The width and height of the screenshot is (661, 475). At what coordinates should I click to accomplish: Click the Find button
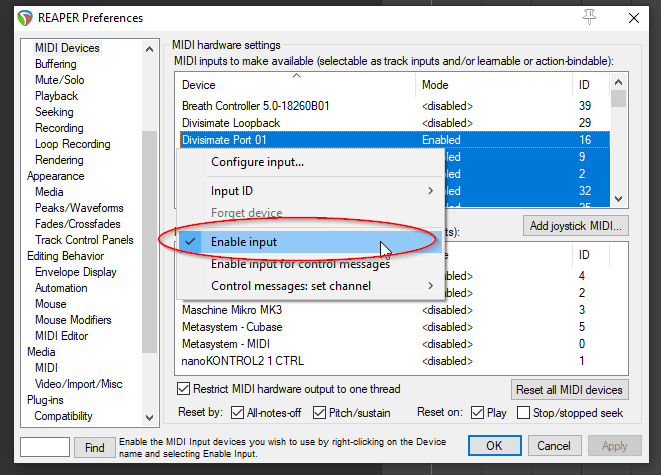pyautogui.click(x=94, y=448)
